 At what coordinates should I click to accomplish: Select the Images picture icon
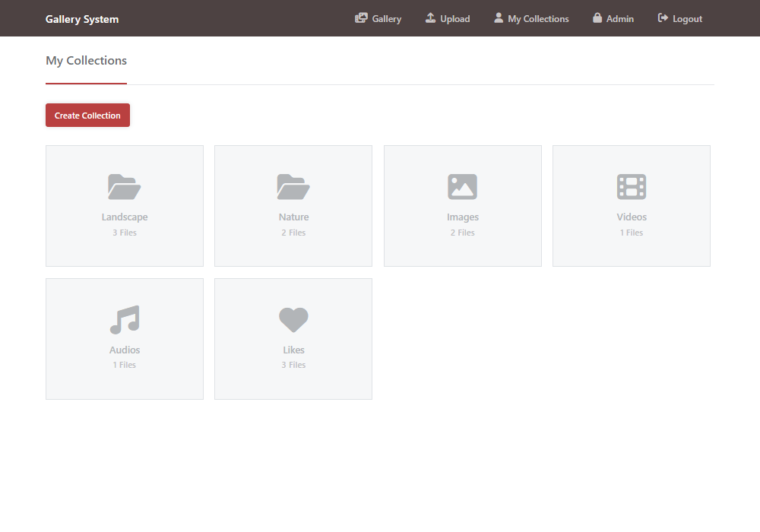click(x=462, y=186)
